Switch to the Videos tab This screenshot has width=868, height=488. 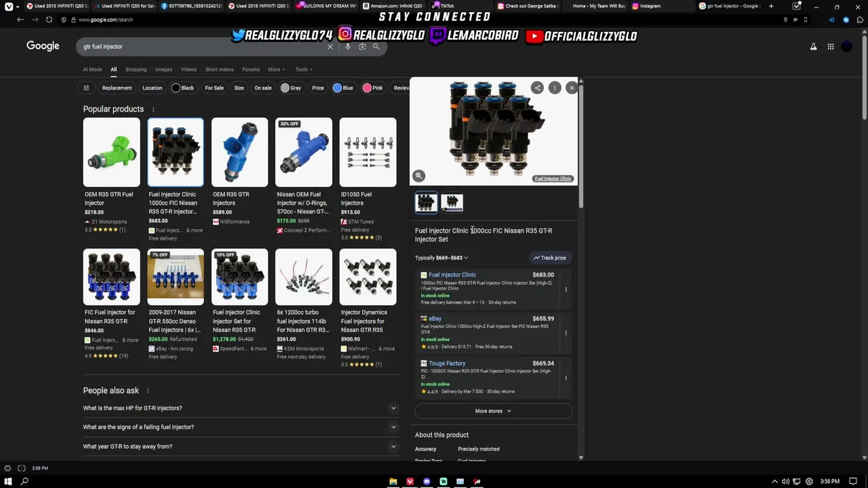click(x=189, y=69)
